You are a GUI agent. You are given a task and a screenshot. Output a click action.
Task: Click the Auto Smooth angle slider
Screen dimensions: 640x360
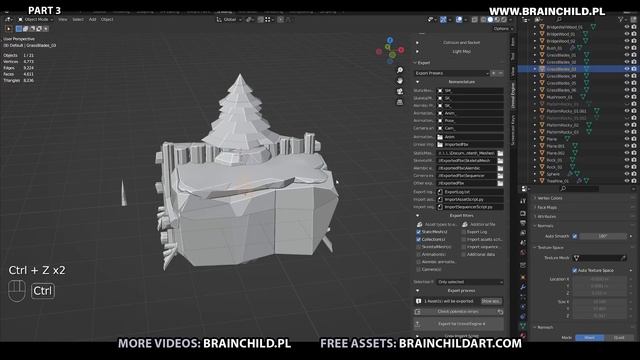(x=603, y=236)
